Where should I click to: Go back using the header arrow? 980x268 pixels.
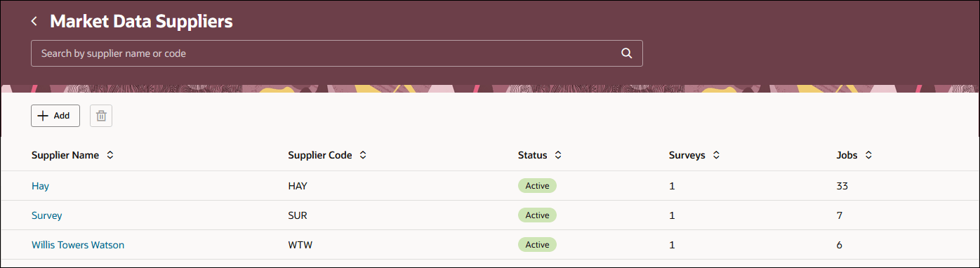click(34, 22)
